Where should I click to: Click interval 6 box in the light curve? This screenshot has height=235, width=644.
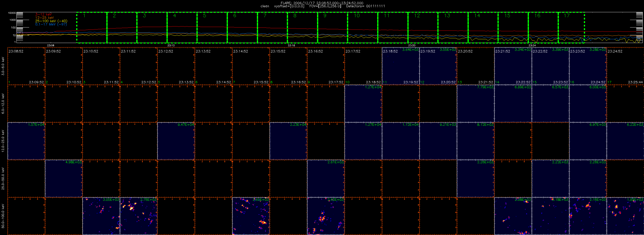[x=242, y=27]
